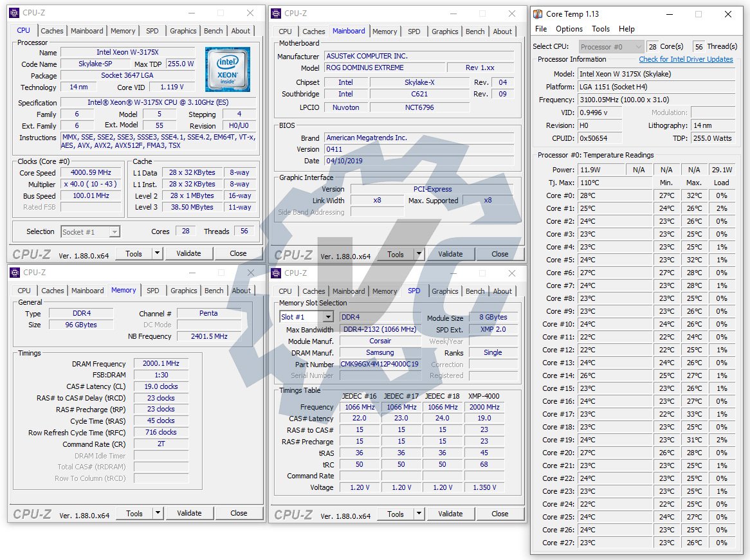Click the Southbridge model C621
Screen dimensions: 750x560
click(x=419, y=95)
